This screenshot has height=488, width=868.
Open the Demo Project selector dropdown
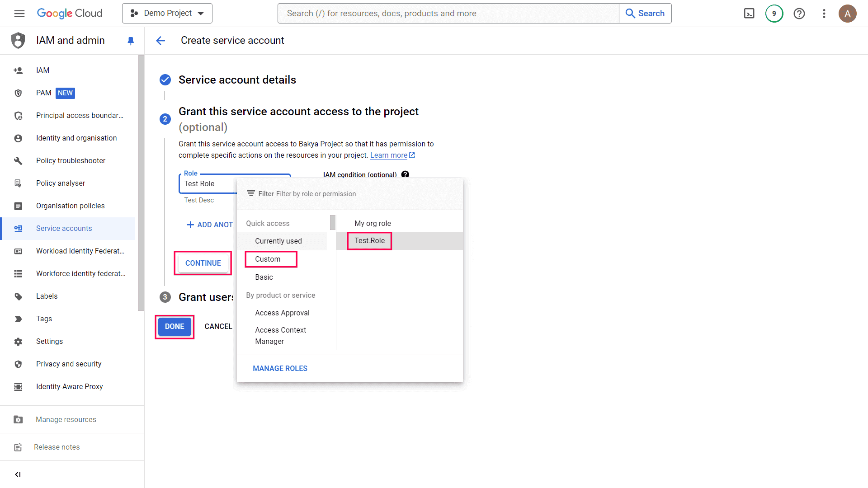[167, 14]
